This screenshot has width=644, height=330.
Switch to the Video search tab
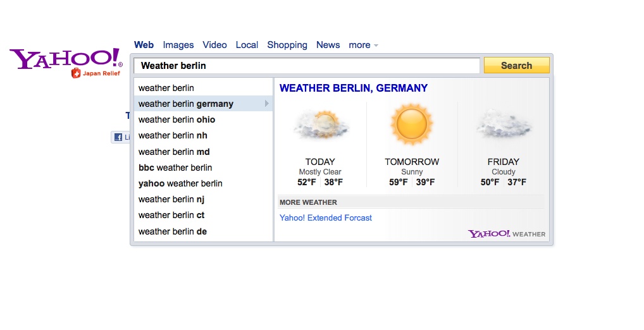point(215,45)
